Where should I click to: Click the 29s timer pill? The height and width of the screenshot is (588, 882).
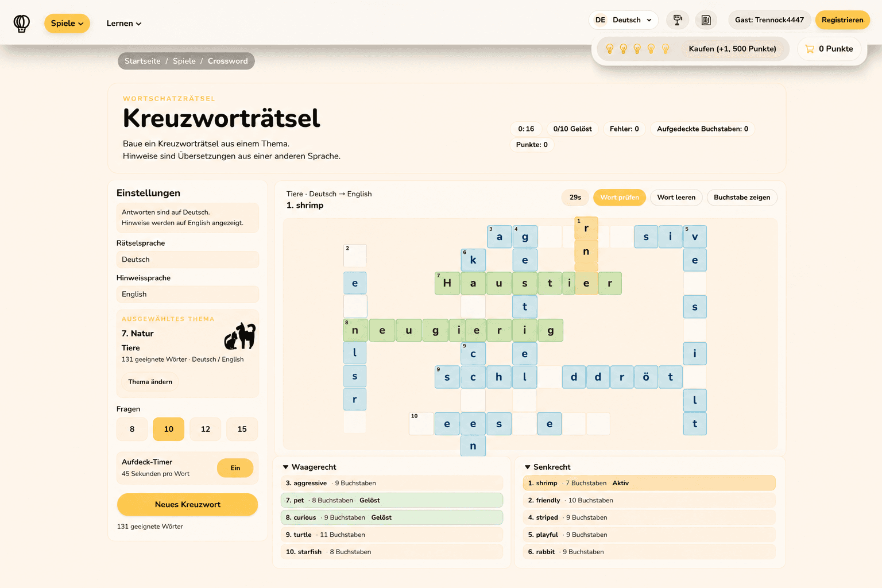(575, 198)
